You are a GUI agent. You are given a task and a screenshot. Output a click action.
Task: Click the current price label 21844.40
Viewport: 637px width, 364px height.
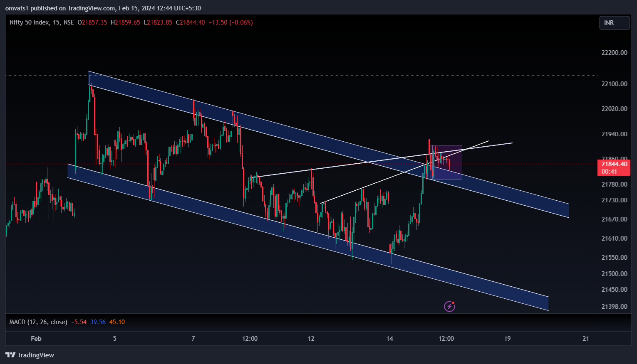click(x=614, y=164)
